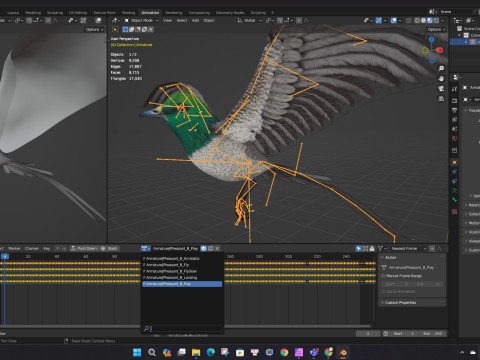Toggle camera view gizmo in viewport
Screen dimensions: 480x360
(x=441, y=88)
